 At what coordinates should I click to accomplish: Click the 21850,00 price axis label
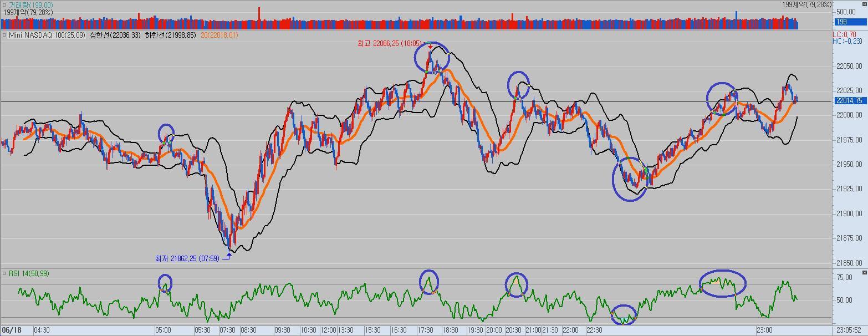tap(850, 263)
